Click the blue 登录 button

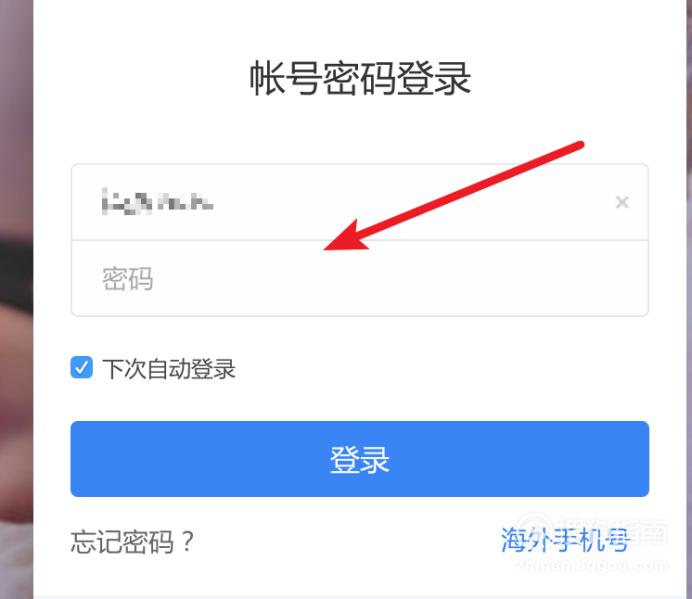click(360, 459)
